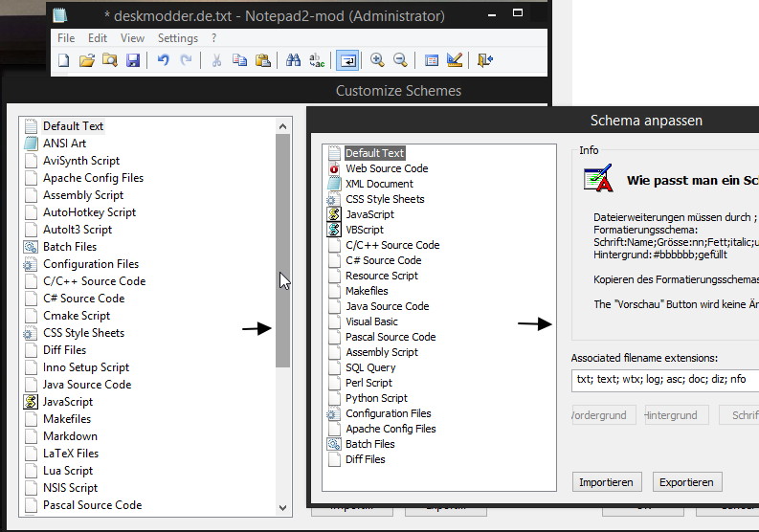
Task: Click the Browse files toolbar icon
Action: coord(110,60)
